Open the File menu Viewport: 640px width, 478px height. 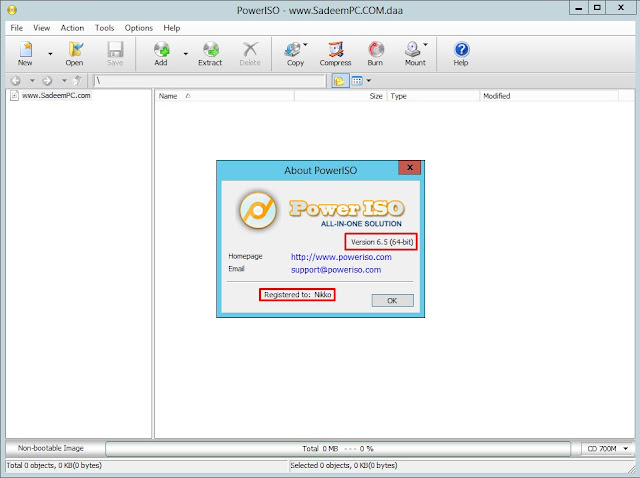[17, 28]
